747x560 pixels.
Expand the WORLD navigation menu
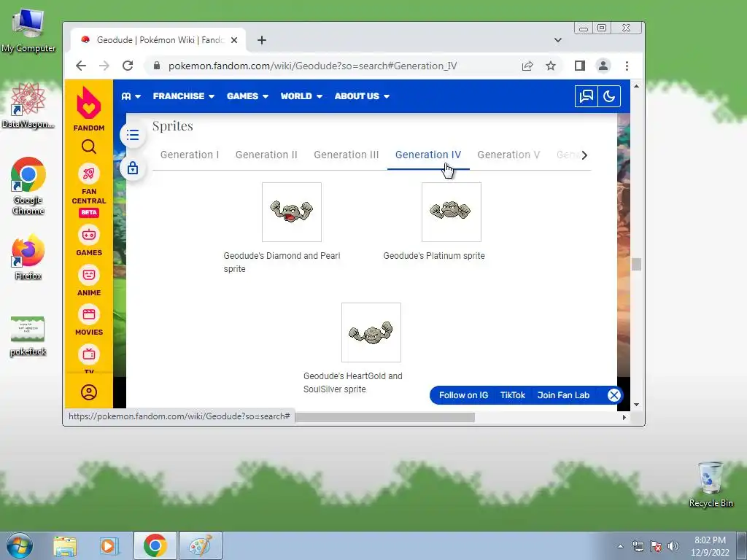(301, 96)
